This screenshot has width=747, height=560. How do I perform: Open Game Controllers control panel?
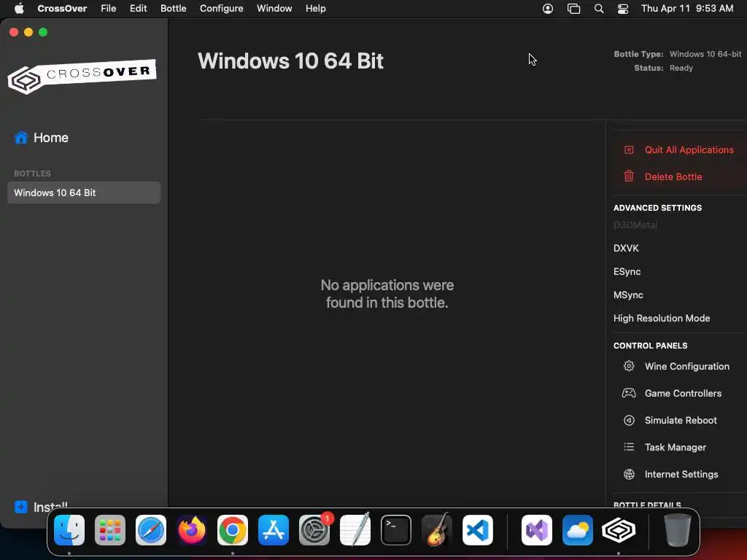tap(683, 393)
